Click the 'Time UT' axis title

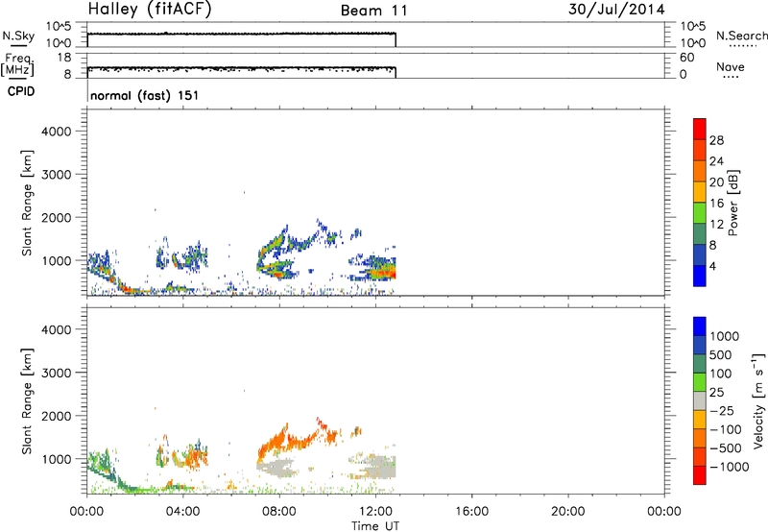[x=375, y=526]
